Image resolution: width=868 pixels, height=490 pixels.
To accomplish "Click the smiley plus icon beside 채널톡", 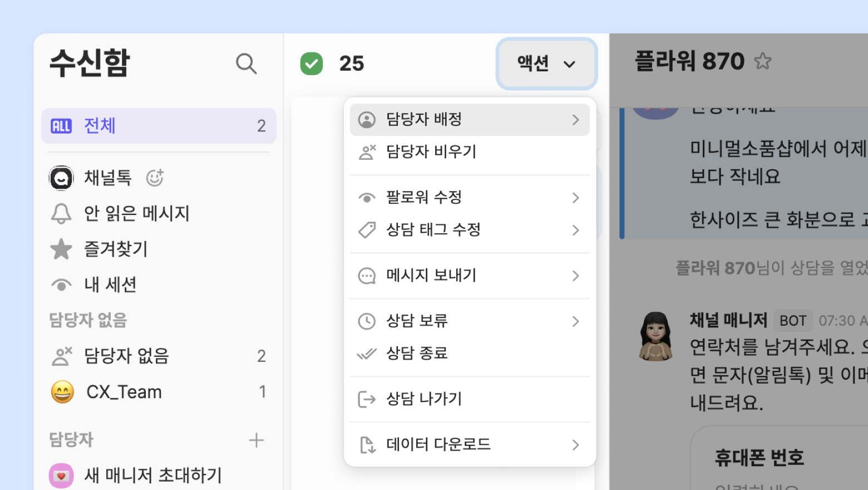I will (x=155, y=178).
